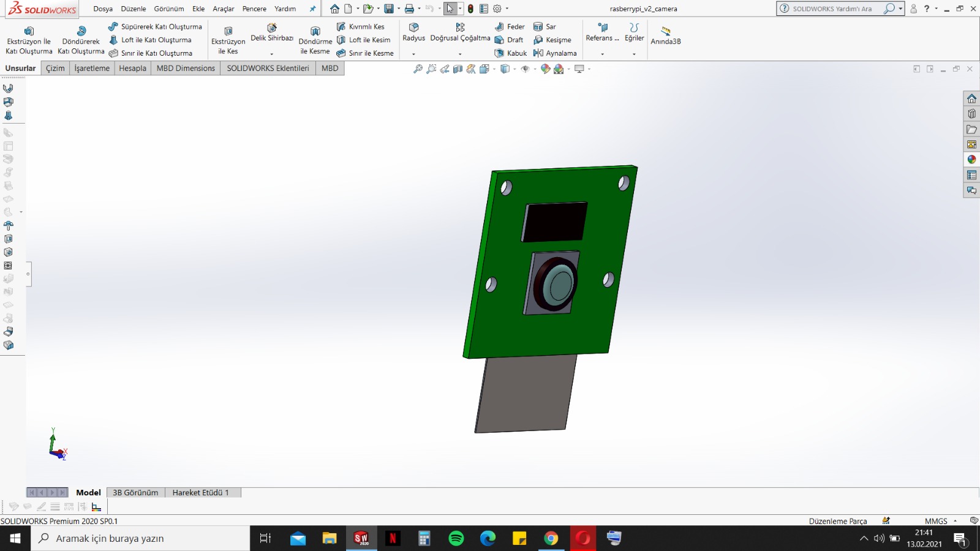Click the Windows taskbar search box
Image resolution: width=980 pixels, height=551 pixels.
[x=140, y=538]
